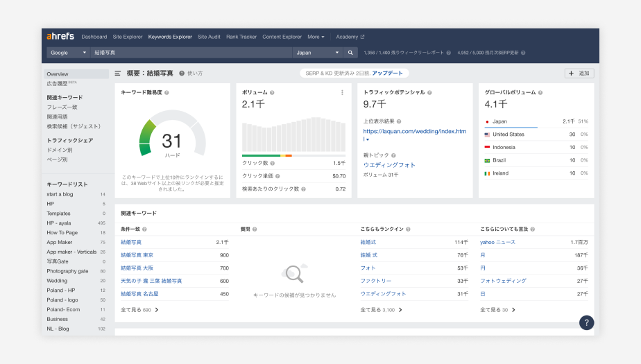Screen dimensions: 641x364
Task: Open the hamburger menu beside 概要
Action: (118, 73)
